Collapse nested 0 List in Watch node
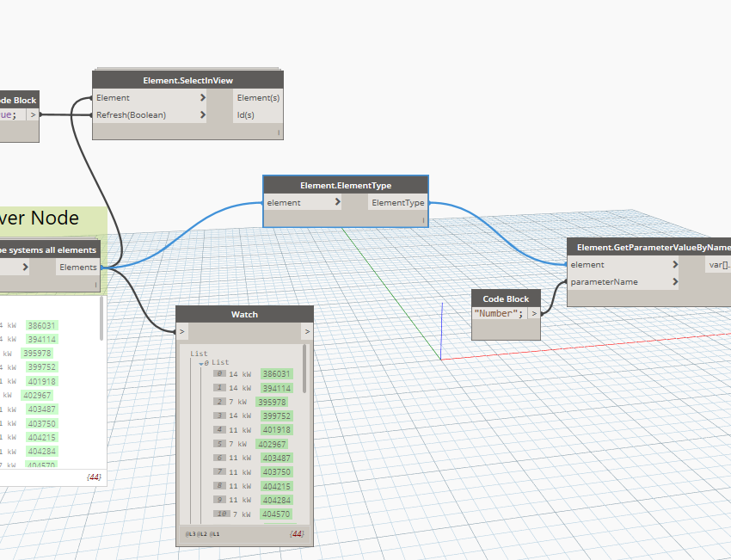The height and width of the screenshot is (560, 731). click(x=203, y=363)
